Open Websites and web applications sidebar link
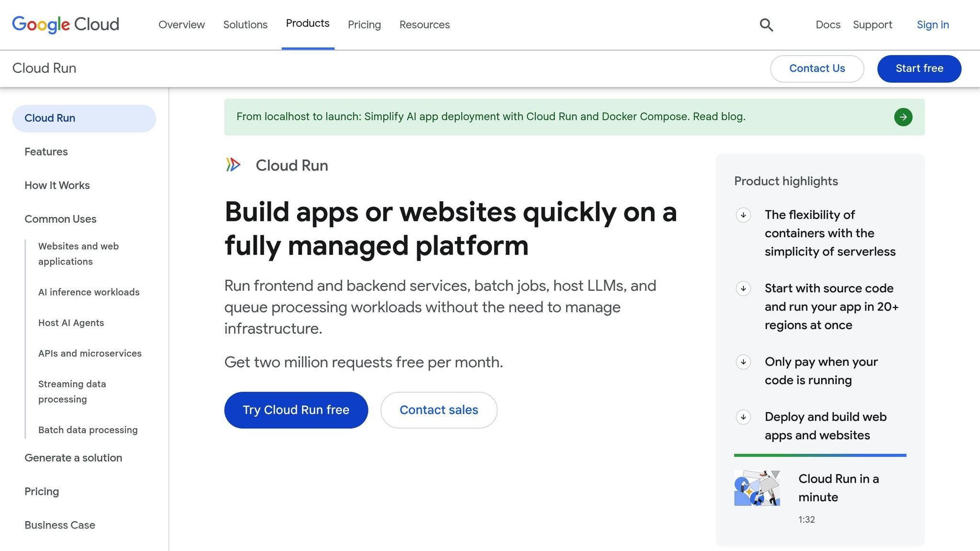 click(x=78, y=254)
